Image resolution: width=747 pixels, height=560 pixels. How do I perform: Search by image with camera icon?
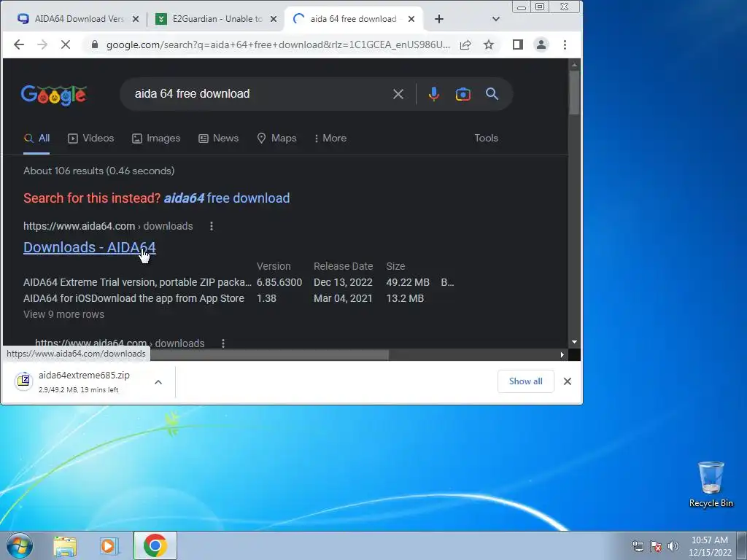click(463, 94)
